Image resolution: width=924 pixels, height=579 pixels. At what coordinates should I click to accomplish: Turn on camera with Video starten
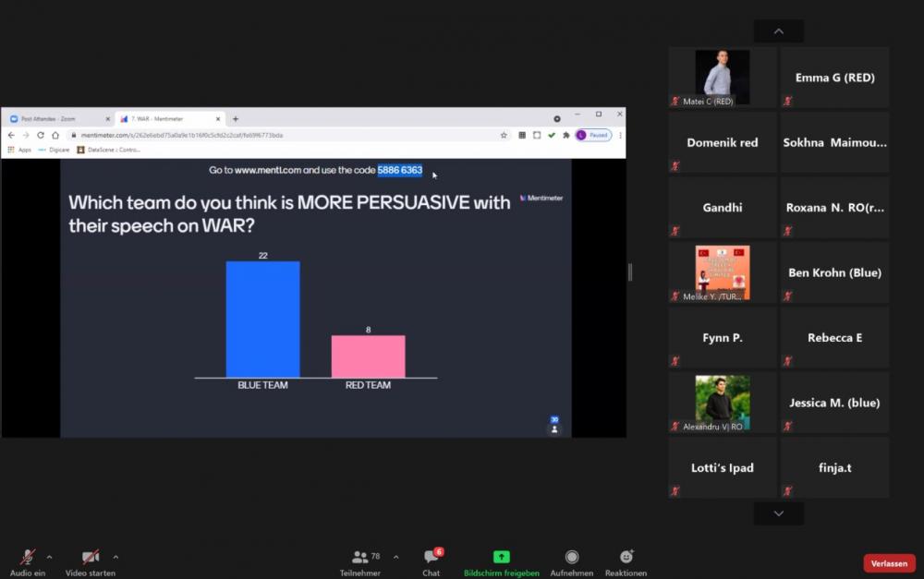[x=90, y=558]
